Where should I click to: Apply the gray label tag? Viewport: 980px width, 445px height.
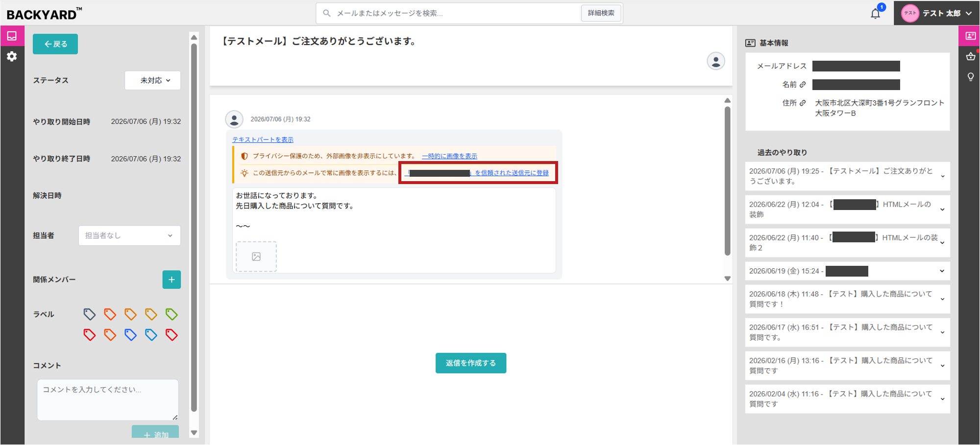tap(89, 314)
